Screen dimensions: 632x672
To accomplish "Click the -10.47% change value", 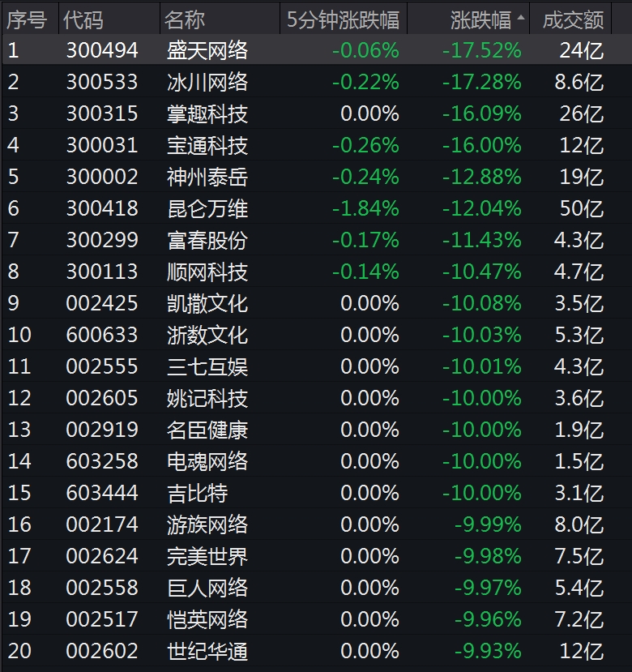I will point(482,272).
